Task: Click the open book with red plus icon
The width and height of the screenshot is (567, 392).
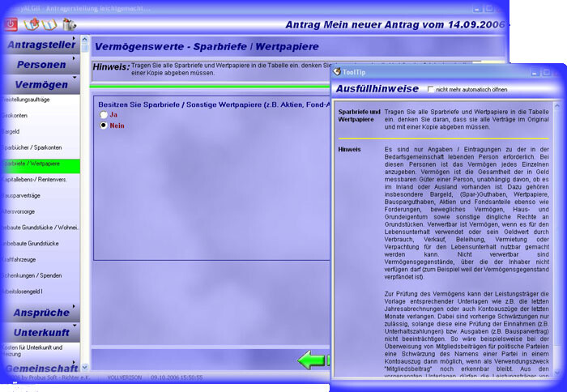Action: tap(31, 24)
